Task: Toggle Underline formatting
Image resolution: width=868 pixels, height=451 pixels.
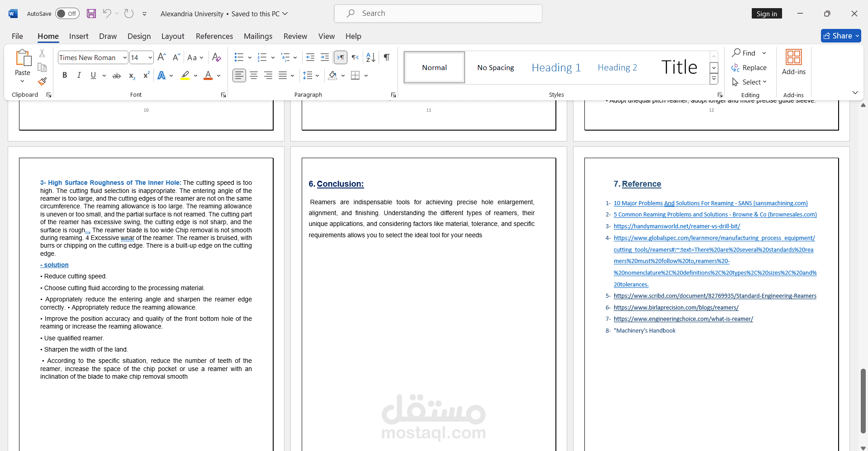Action: (93, 75)
